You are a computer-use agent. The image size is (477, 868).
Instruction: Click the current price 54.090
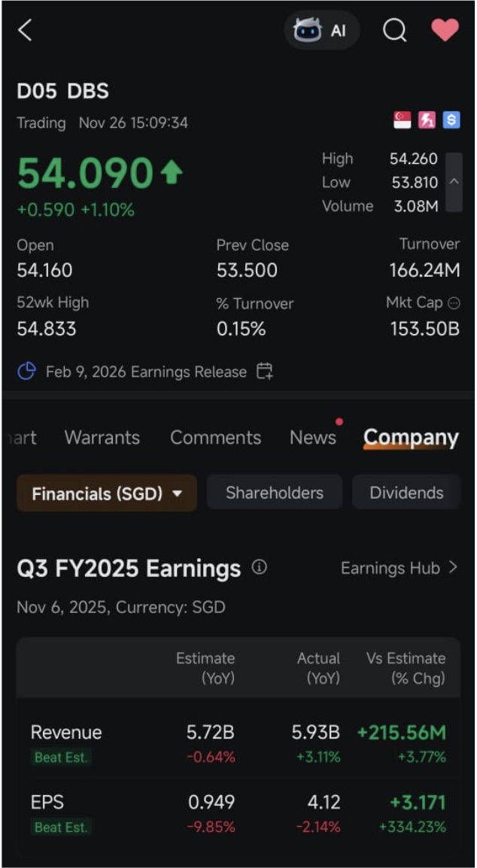tap(83, 173)
